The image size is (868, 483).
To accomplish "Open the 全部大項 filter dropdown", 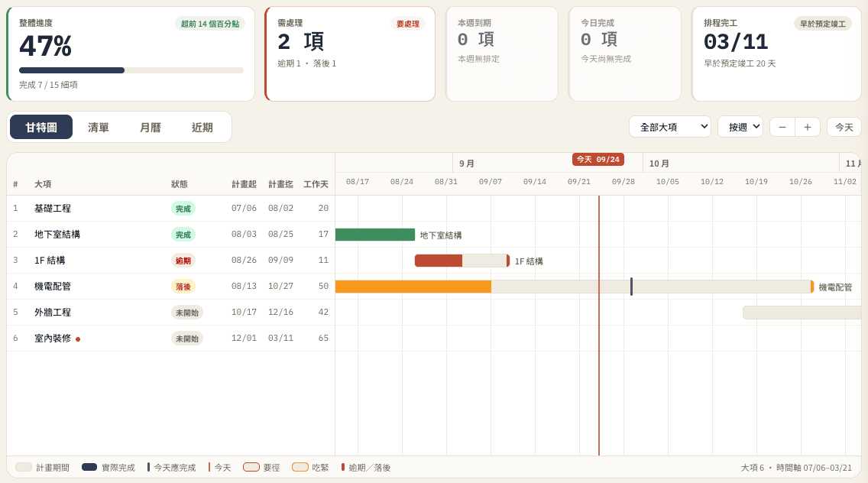I will click(x=670, y=127).
